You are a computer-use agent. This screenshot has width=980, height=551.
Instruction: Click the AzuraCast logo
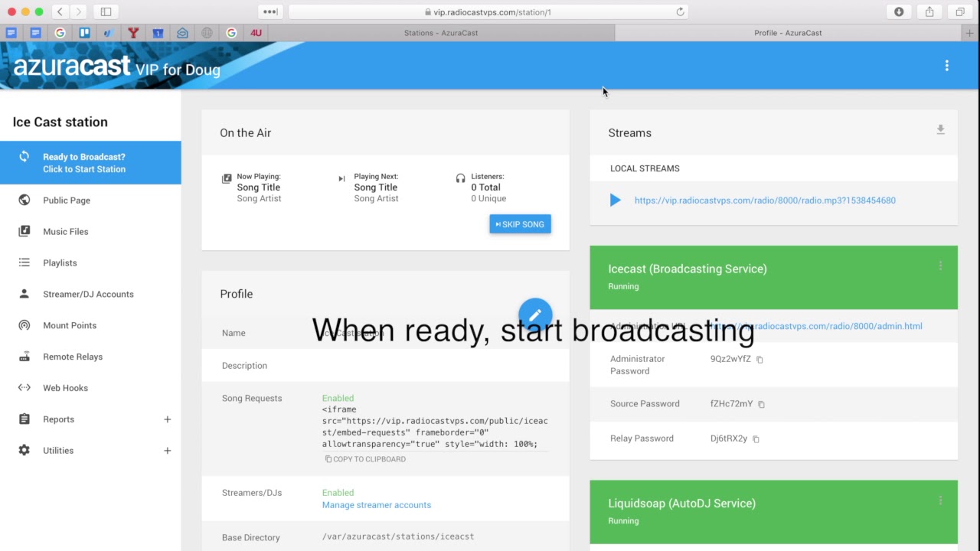[x=72, y=67]
